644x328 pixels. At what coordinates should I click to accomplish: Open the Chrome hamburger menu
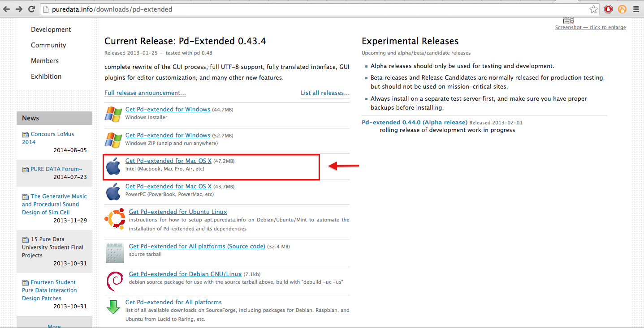(635, 9)
